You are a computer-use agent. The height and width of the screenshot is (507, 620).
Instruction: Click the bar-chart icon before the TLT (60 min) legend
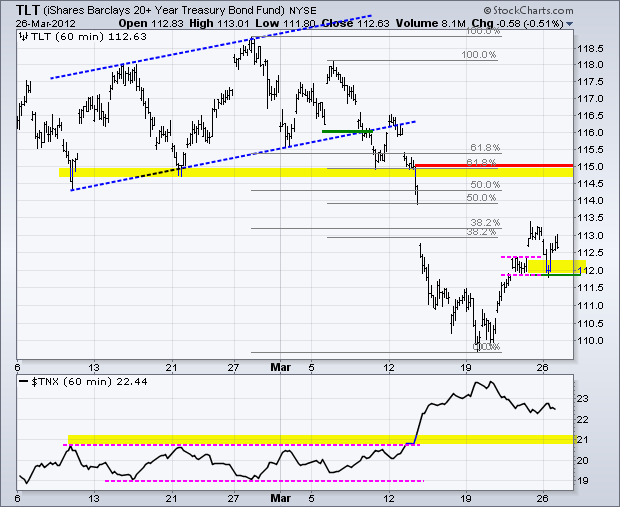(x=24, y=37)
